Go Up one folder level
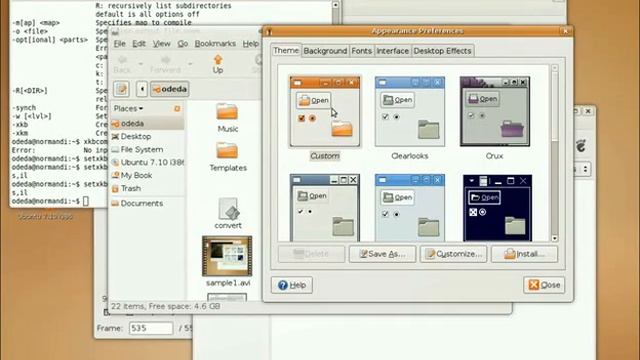 (x=218, y=64)
